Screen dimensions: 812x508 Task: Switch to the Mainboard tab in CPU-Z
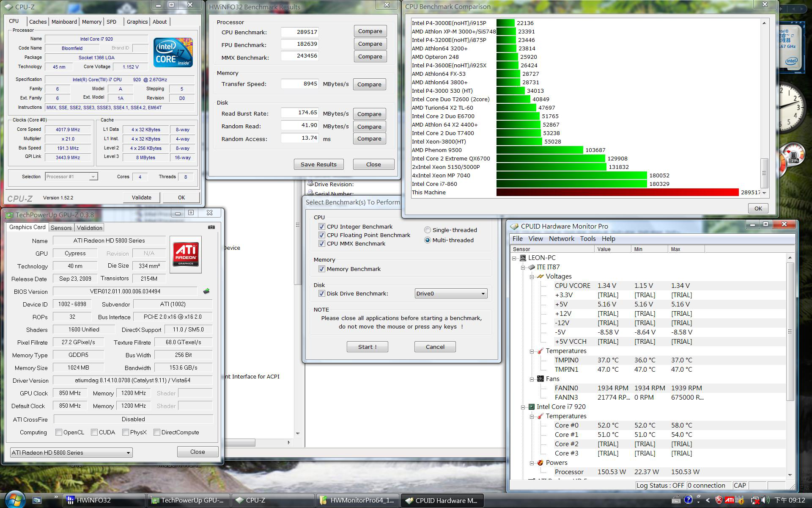coord(64,22)
